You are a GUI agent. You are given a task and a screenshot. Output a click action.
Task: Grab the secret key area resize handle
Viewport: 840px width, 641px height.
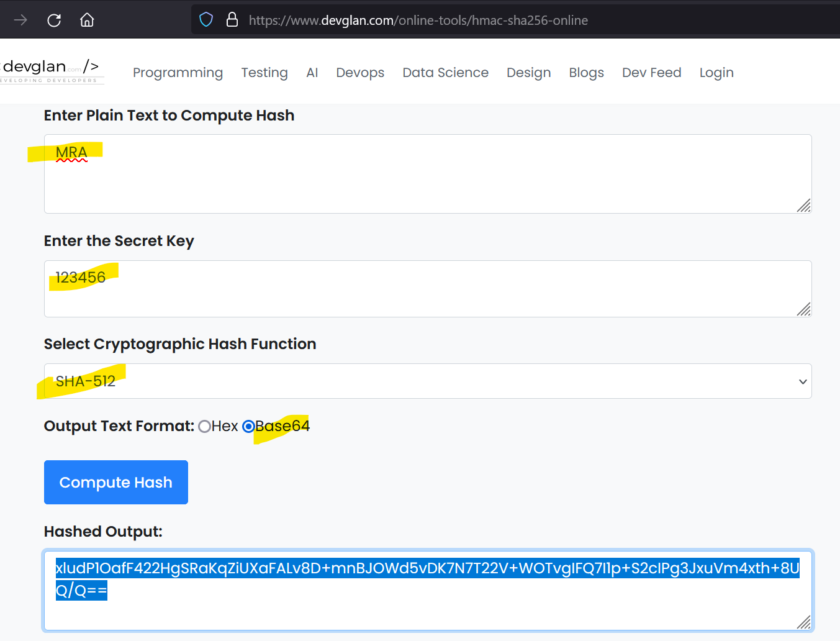tap(804, 309)
